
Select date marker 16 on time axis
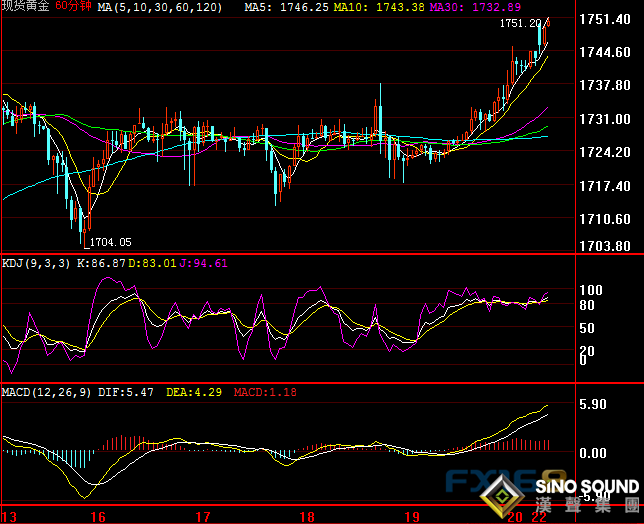pyautogui.click(x=97, y=517)
